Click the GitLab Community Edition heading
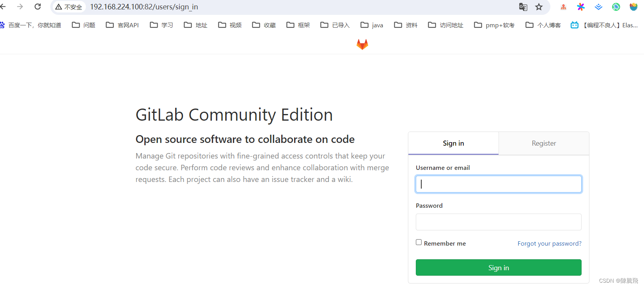Viewport: 644px width, 287px height. point(234,115)
